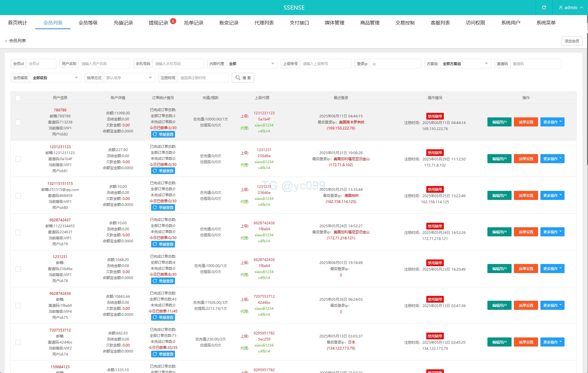Click the admin user icon in header
Image resolution: width=588 pixels, height=373 pixels.
pos(561,8)
